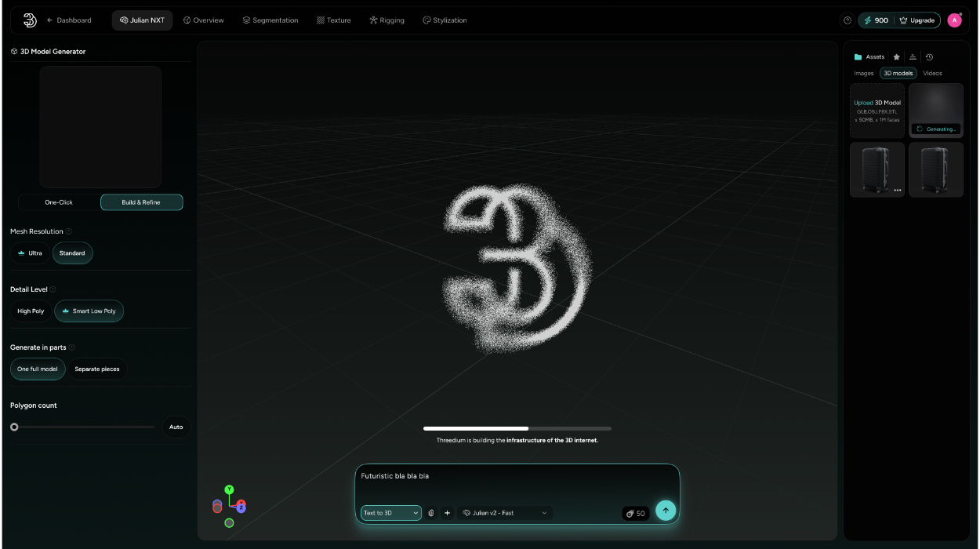Screen dimensions: 980x549
Task: Click the user avatar in top right
Action: tap(954, 20)
